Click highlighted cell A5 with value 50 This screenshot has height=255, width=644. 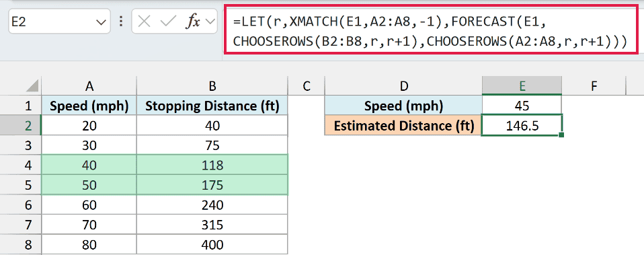89,185
